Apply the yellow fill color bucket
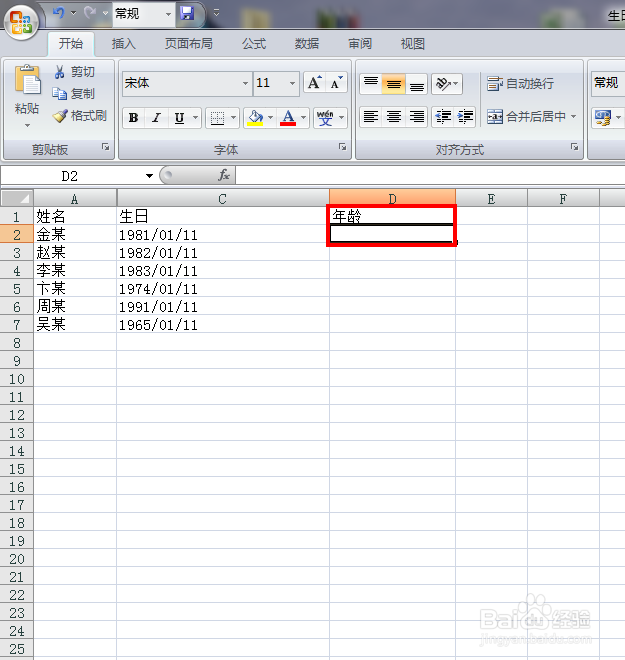 [x=255, y=118]
